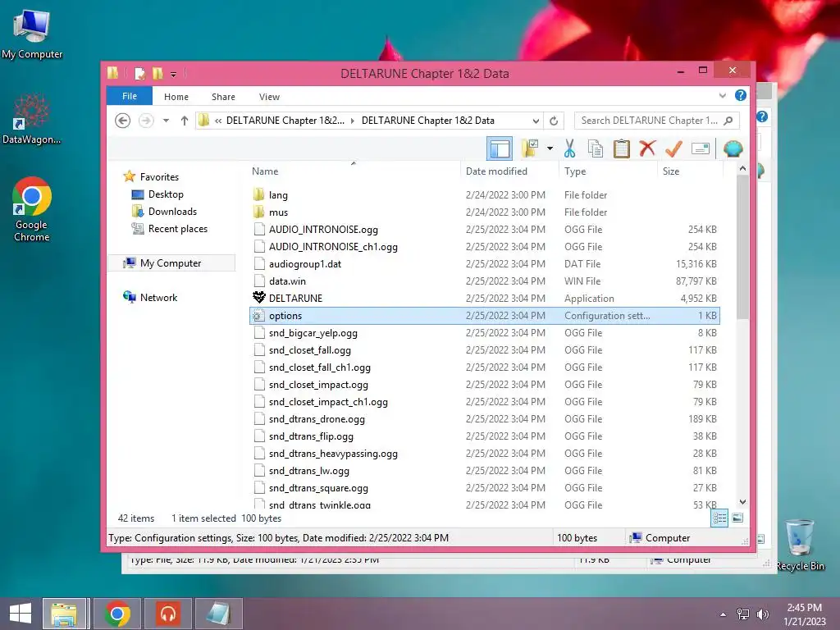Click the rename toolbar icon
840x630 pixels.
pos(701,148)
